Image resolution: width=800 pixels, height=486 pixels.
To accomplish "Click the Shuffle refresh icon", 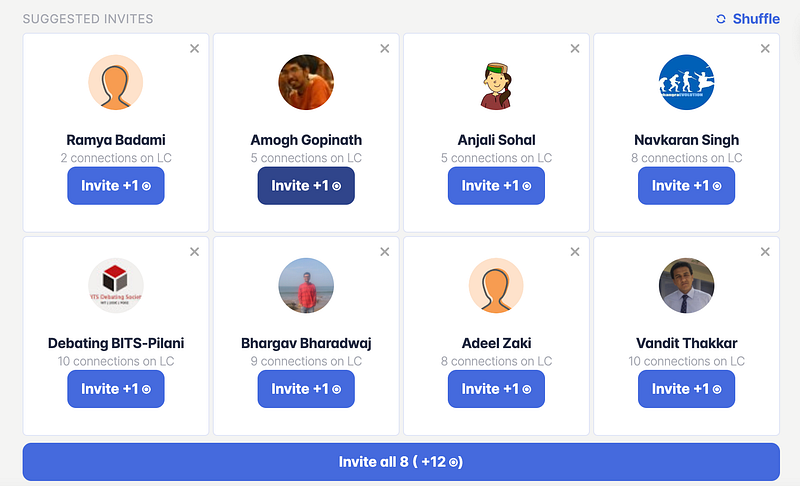I will click(x=721, y=19).
